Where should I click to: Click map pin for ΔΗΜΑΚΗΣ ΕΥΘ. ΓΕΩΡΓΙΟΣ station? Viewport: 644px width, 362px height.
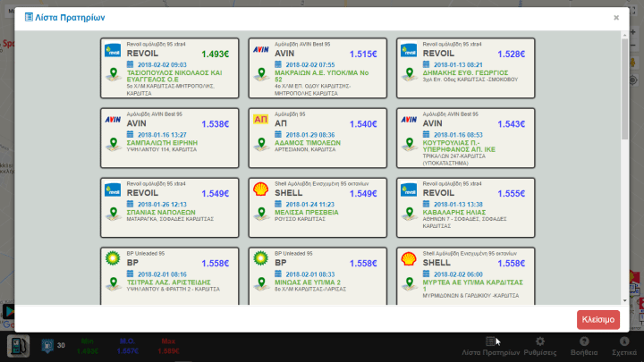tap(410, 74)
